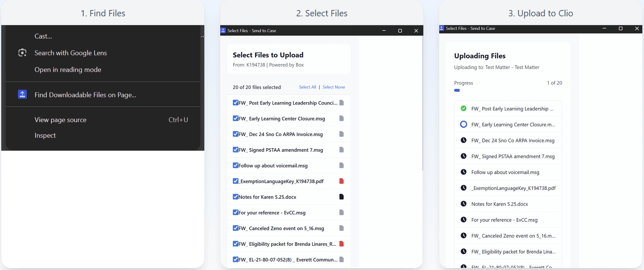Screen dimensions: 644x270
Task: Click the Select All link
Action: point(307,87)
